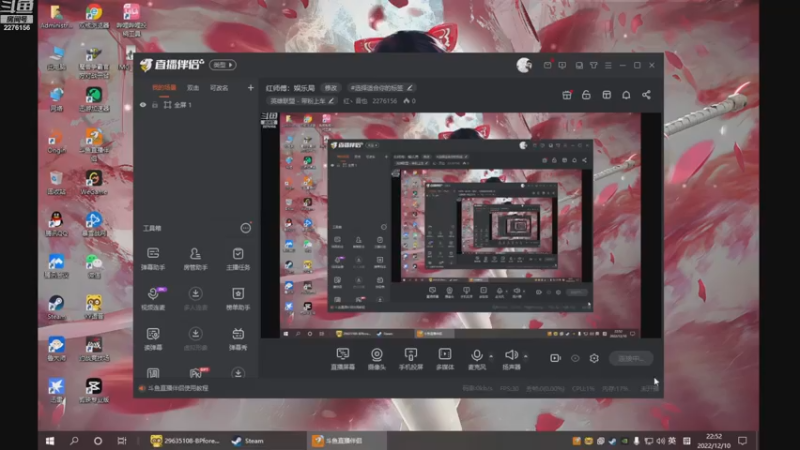The image size is (800, 450).
Task: Open the 弹幕助手 tool
Action: point(153,258)
